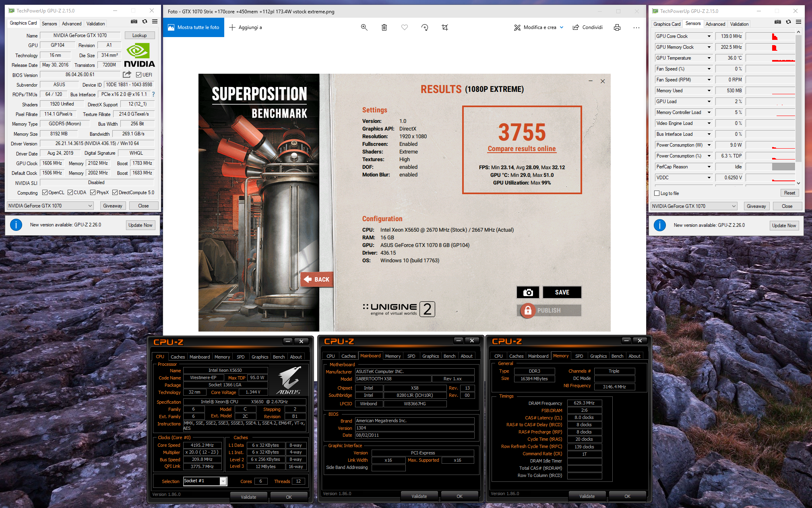This screenshot has width=812, height=508.
Task: Click the info icon in left GPU-Z update bar
Action: click(16, 225)
